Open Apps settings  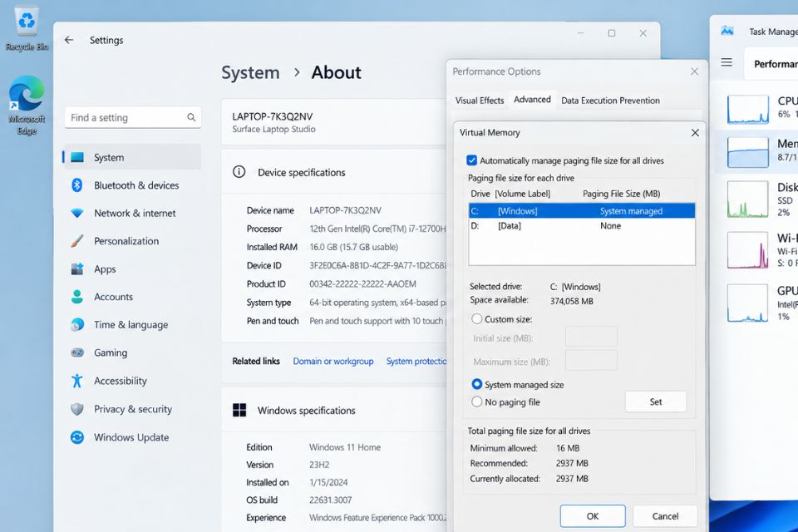(132, 268)
